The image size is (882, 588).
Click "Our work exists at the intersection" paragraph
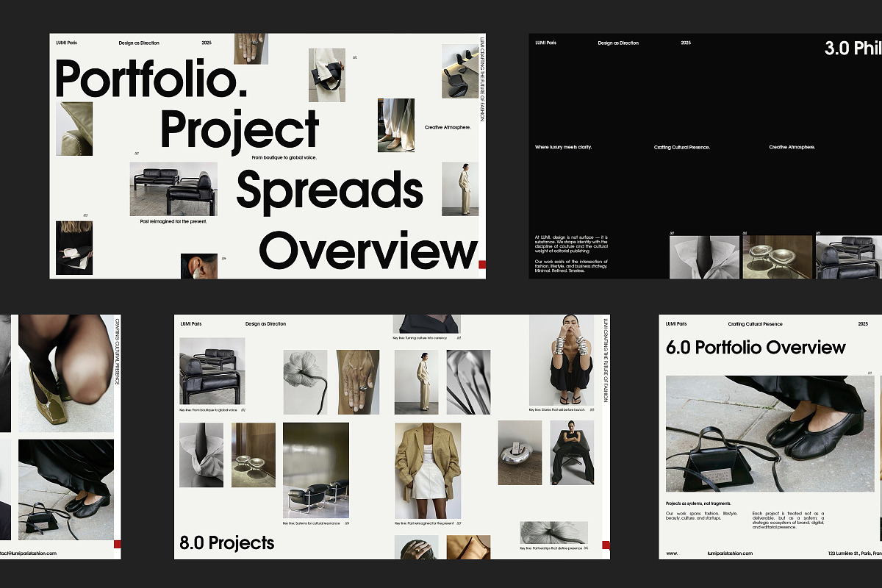tap(570, 265)
